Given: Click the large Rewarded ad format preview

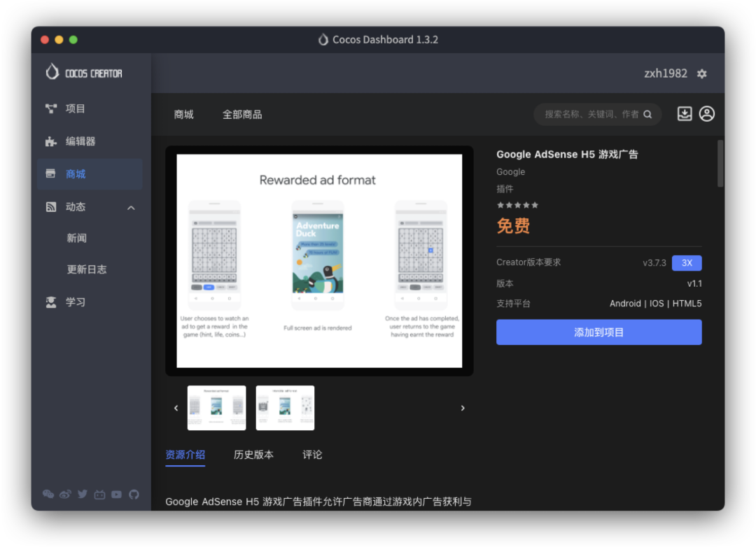Looking at the screenshot, I should pos(319,261).
